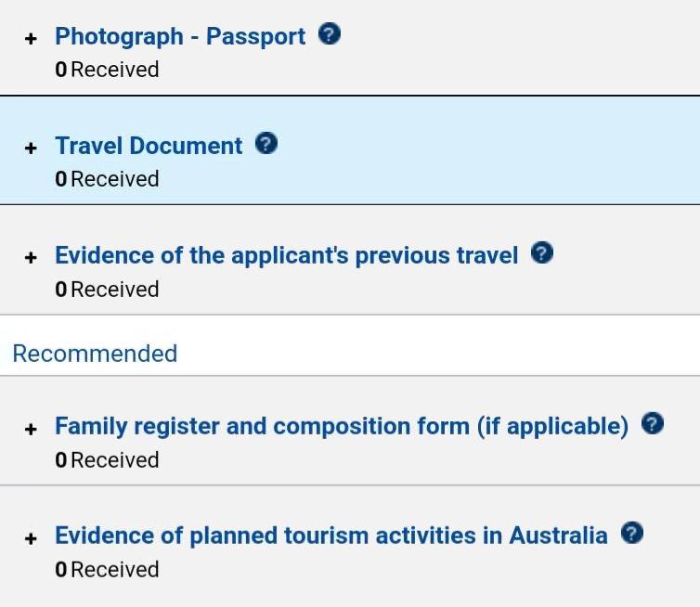Select Family register and composition form link
Viewport: 700px width, 607px height.
[x=342, y=426]
